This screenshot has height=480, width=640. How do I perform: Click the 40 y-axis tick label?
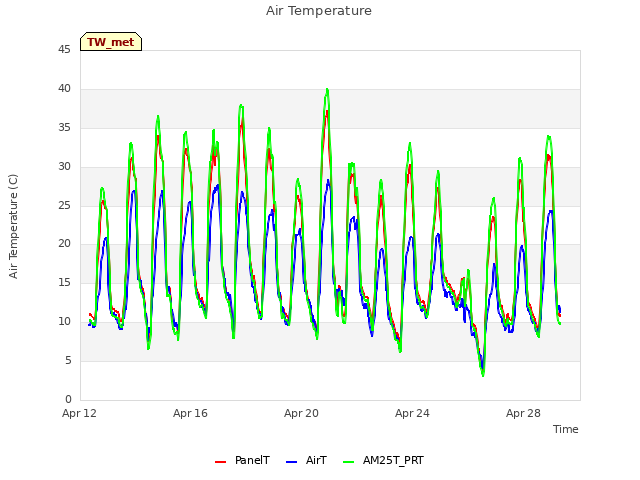click(x=64, y=88)
